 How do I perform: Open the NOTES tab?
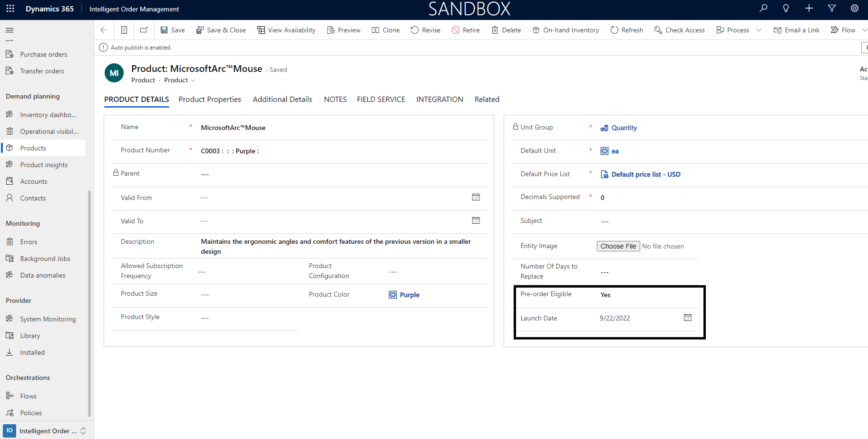click(335, 99)
